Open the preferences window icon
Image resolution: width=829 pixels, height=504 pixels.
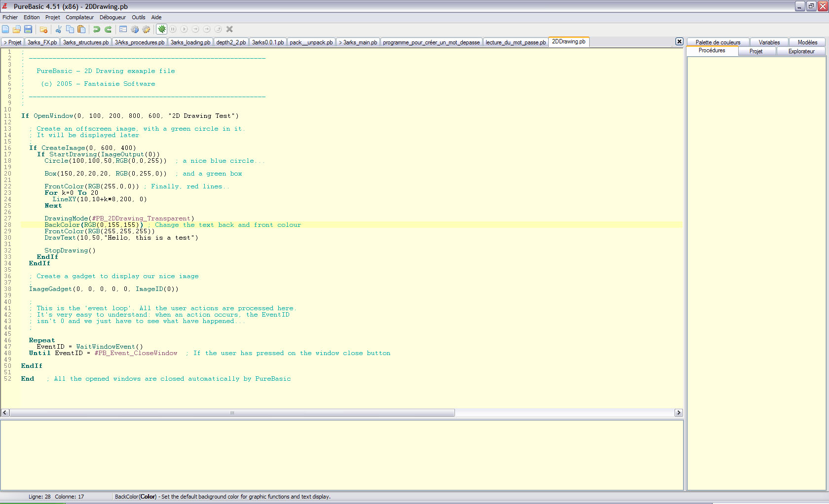(x=123, y=30)
